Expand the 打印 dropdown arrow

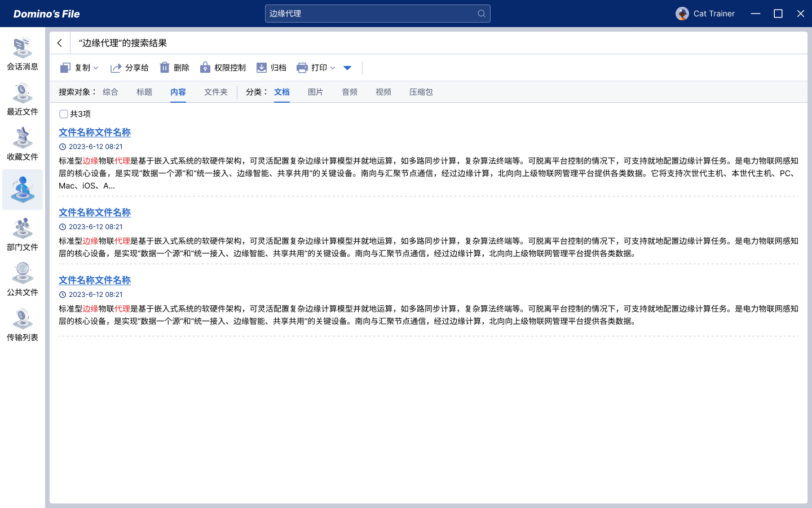coord(333,68)
